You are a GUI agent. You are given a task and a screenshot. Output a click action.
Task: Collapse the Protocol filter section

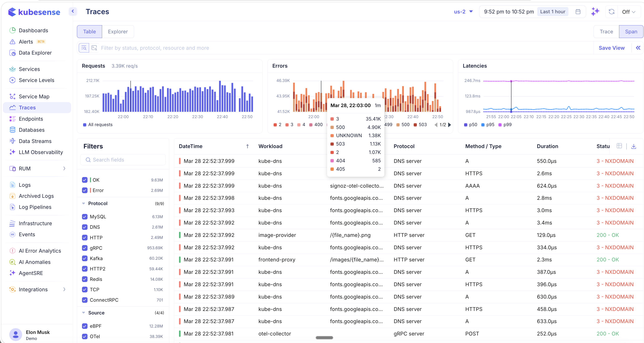pos(84,203)
